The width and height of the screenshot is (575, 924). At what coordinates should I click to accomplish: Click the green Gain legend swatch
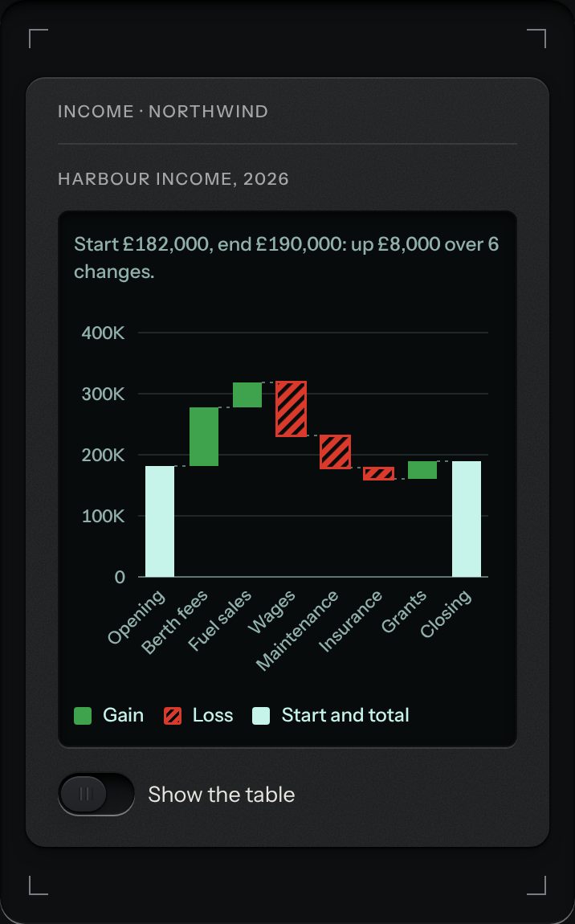click(83, 715)
